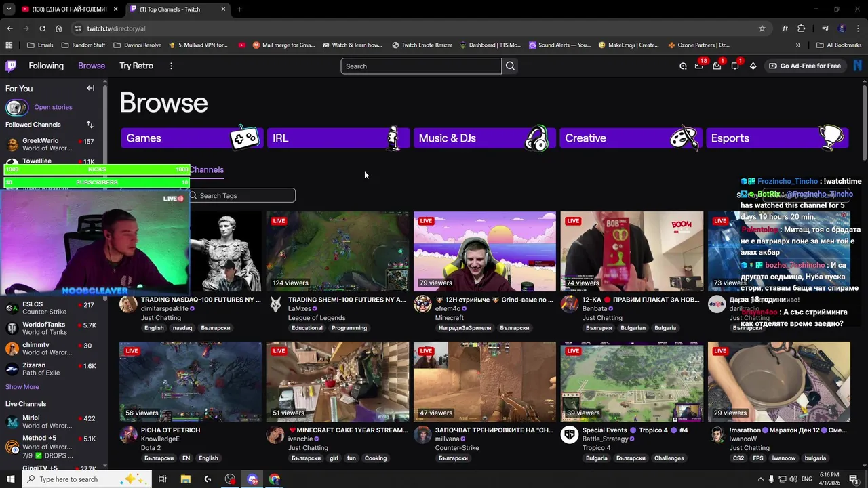The width and height of the screenshot is (868, 488).
Task: Open File Explorer from taskbar
Action: point(185,479)
